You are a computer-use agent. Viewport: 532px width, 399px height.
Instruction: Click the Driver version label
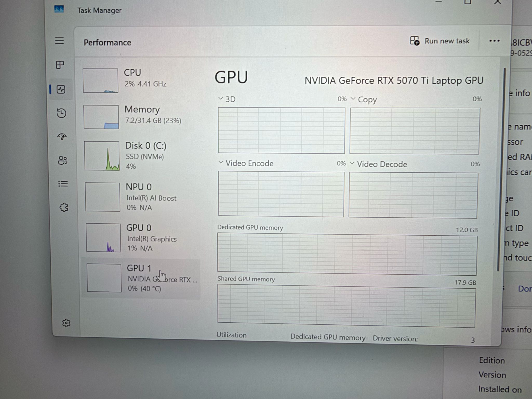coord(395,338)
